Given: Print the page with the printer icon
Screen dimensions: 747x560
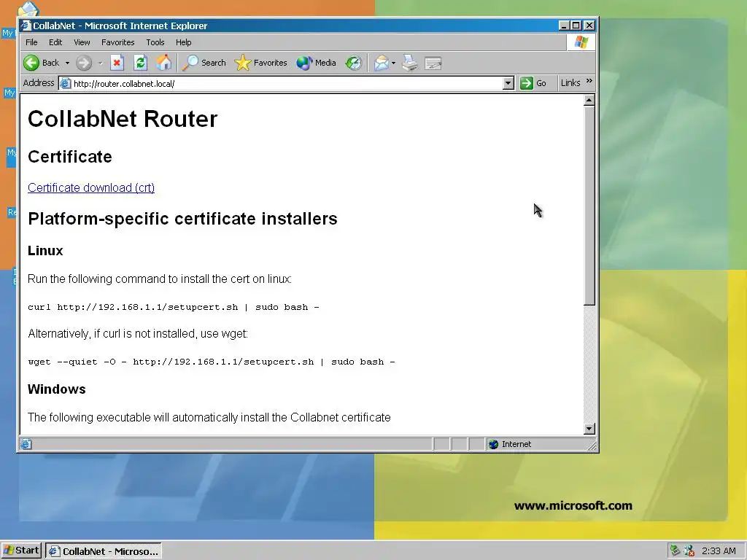Looking at the screenshot, I should tap(410, 63).
